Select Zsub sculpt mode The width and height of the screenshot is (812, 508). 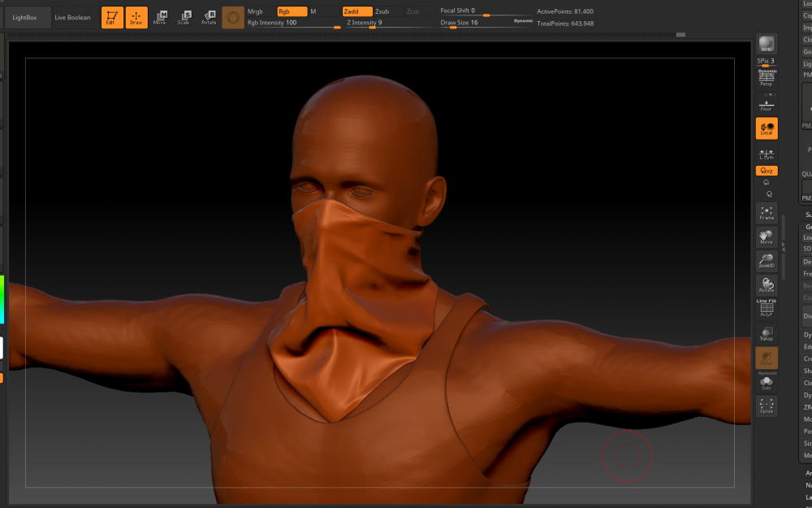click(x=382, y=11)
